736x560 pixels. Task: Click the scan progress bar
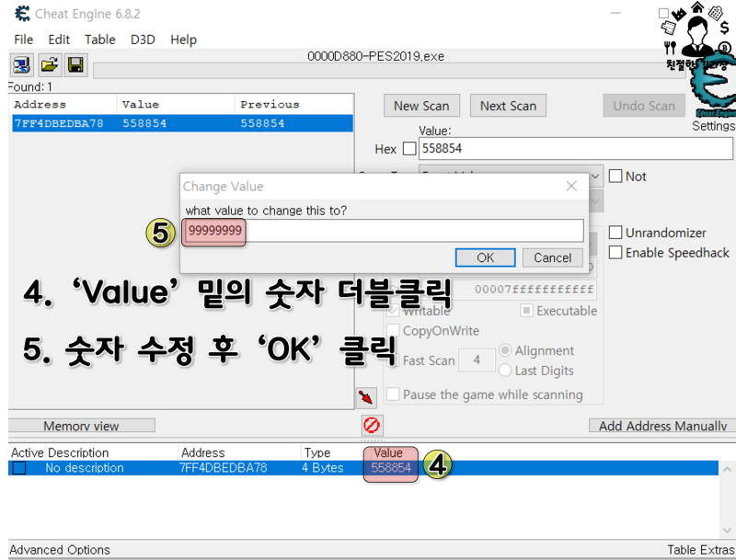point(389,71)
